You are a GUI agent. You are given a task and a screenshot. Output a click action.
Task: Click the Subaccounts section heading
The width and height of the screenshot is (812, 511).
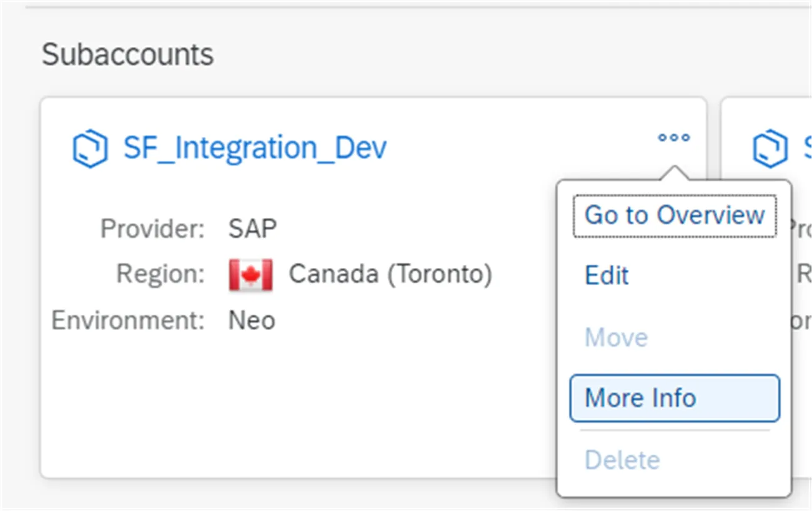(x=127, y=55)
